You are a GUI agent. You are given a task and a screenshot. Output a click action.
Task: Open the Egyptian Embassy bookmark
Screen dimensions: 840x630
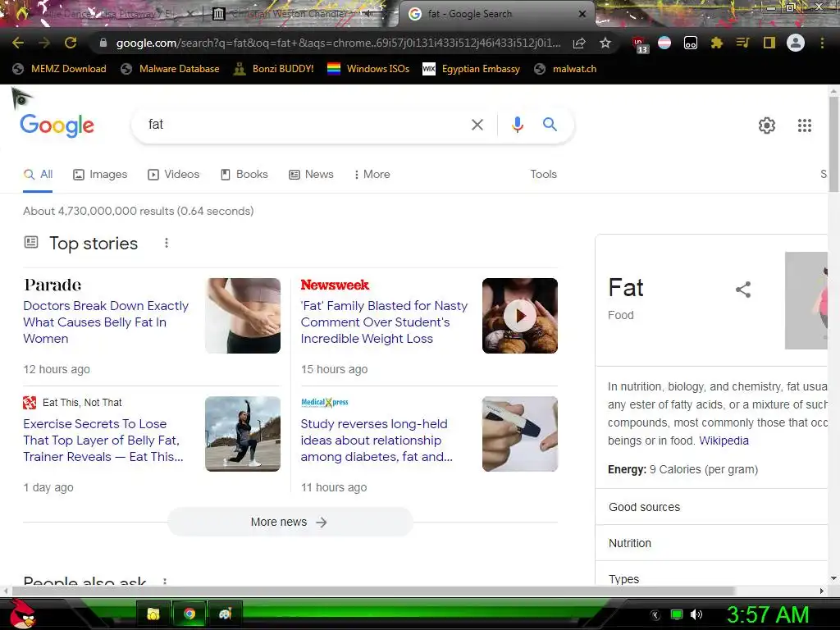(x=472, y=69)
